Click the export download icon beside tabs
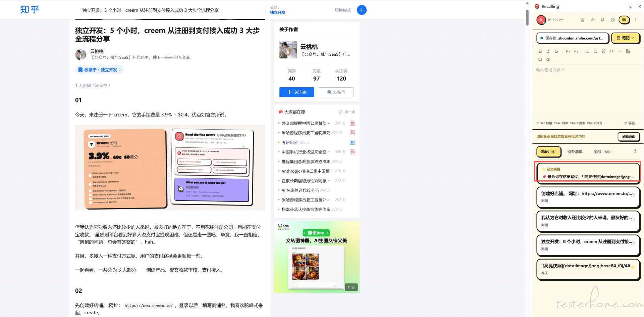 click(635, 151)
